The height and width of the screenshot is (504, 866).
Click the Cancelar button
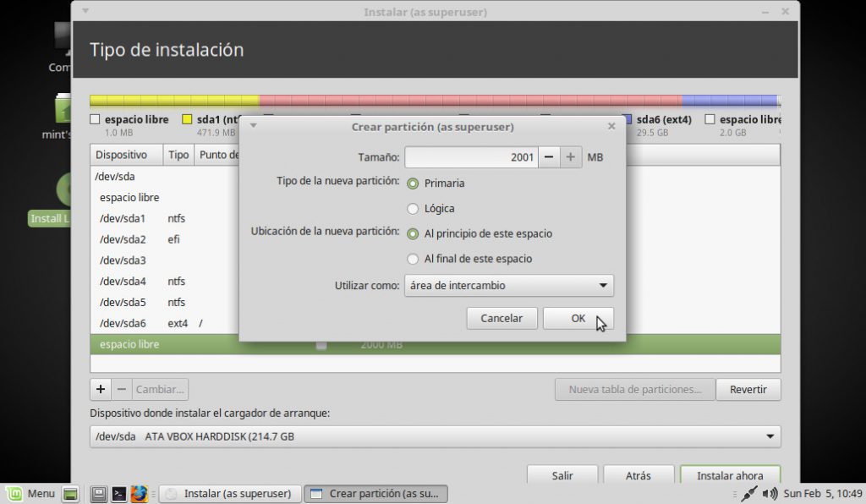point(502,319)
